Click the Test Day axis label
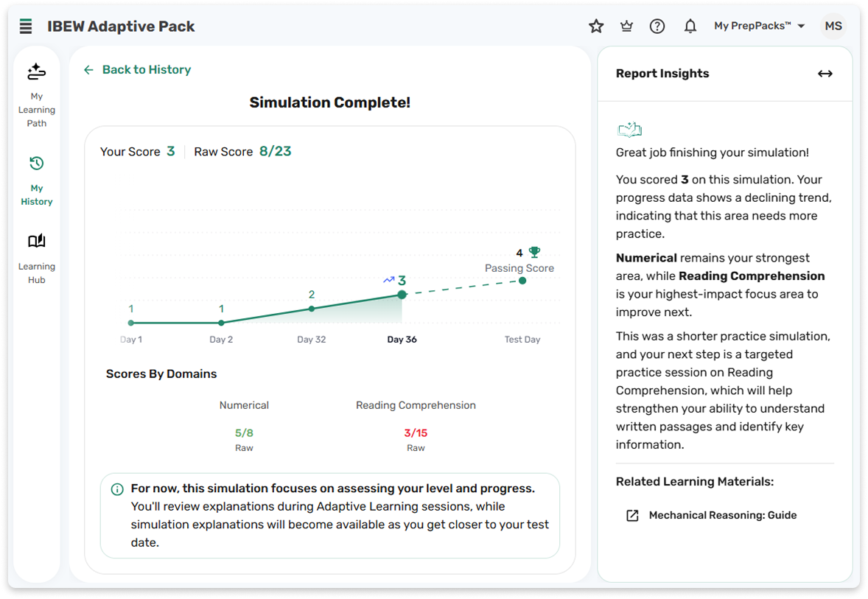The image size is (868, 599). coord(522,340)
